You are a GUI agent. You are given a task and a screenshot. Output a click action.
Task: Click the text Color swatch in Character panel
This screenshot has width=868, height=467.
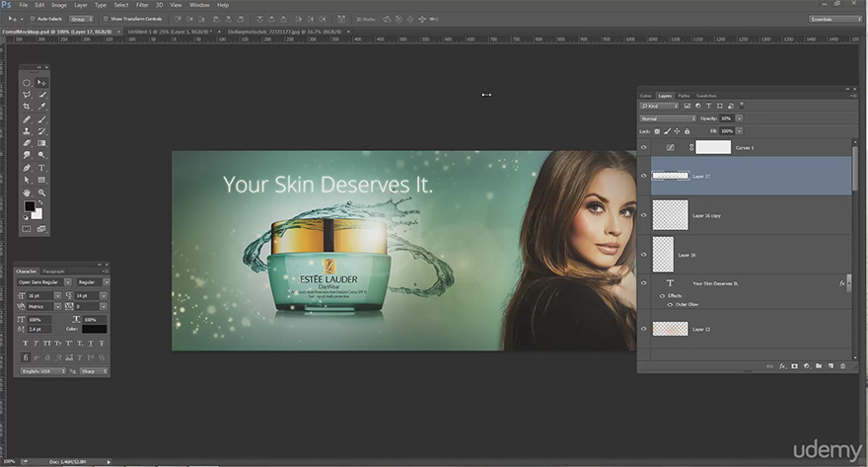tap(94, 329)
